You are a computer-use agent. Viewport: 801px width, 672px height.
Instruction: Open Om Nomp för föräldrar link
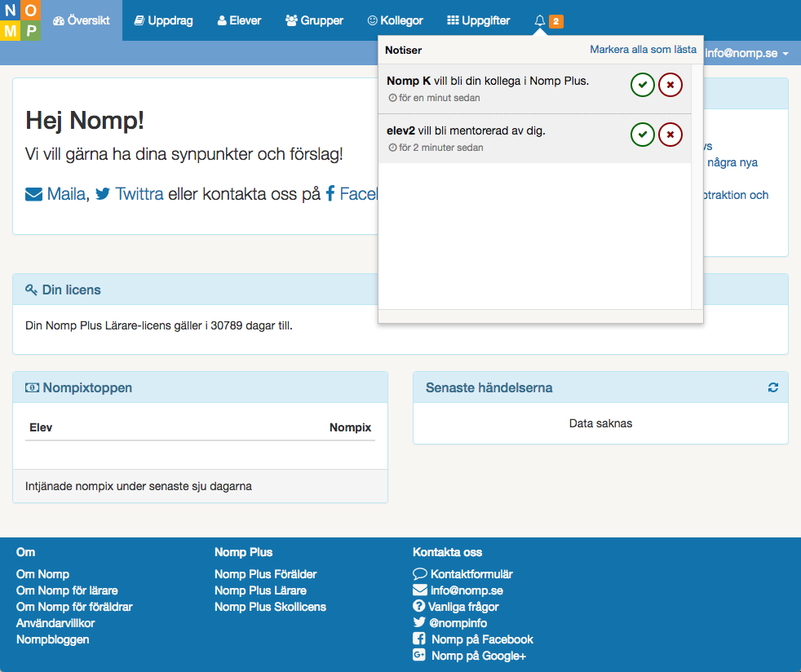[x=74, y=607]
